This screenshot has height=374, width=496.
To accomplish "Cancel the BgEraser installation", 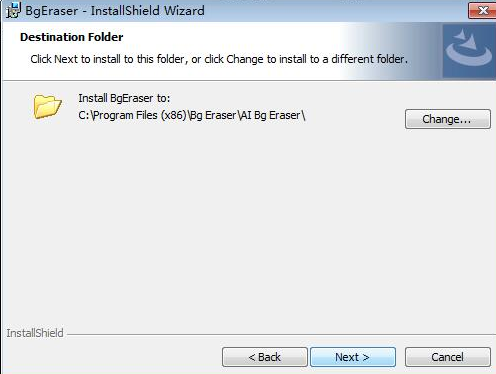I will point(448,357).
